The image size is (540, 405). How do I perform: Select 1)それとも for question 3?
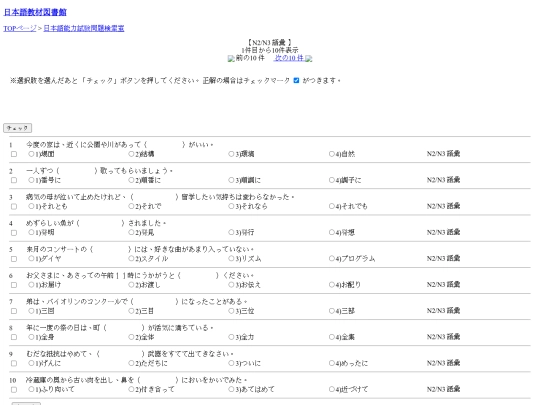pyautogui.click(x=31, y=206)
